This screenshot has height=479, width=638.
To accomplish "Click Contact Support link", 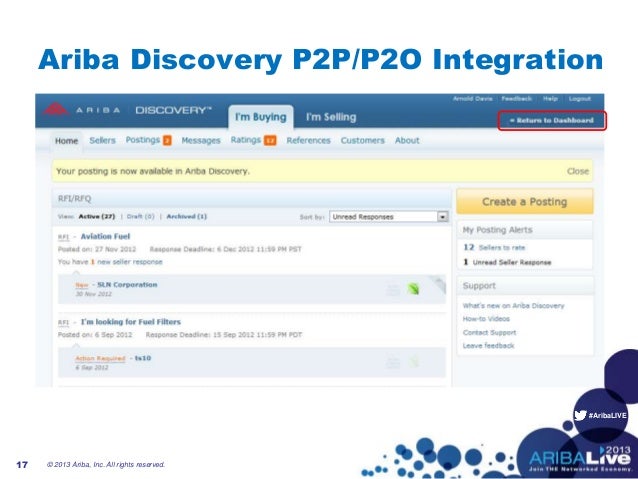I will point(489,332).
